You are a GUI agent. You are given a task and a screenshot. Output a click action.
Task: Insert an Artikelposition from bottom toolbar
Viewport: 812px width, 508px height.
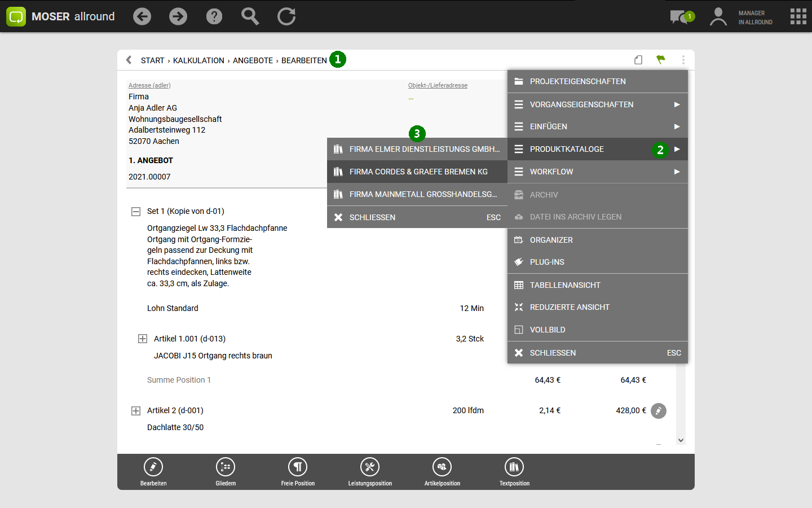click(x=442, y=467)
